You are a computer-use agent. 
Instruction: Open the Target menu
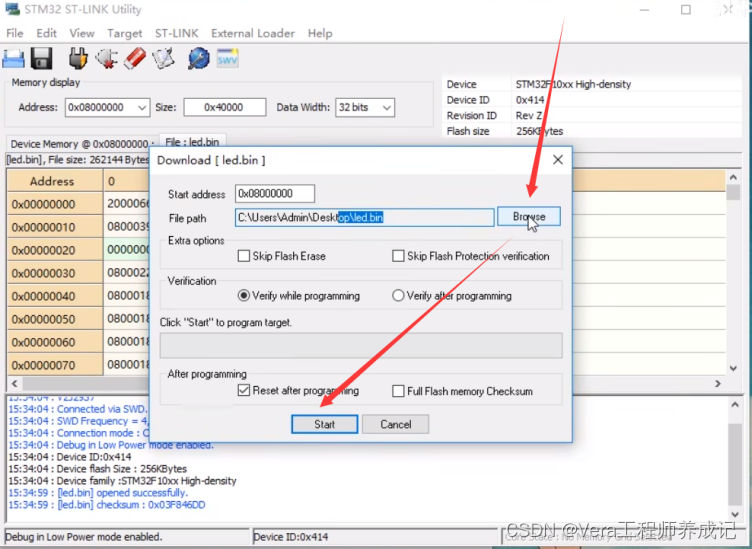(x=125, y=33)
